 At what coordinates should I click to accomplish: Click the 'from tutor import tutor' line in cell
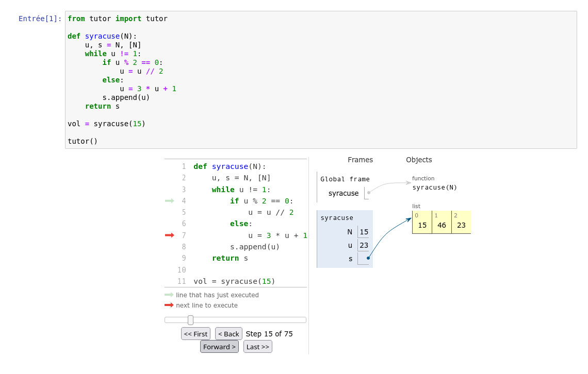pyautogui.click(x=118, y=19)
